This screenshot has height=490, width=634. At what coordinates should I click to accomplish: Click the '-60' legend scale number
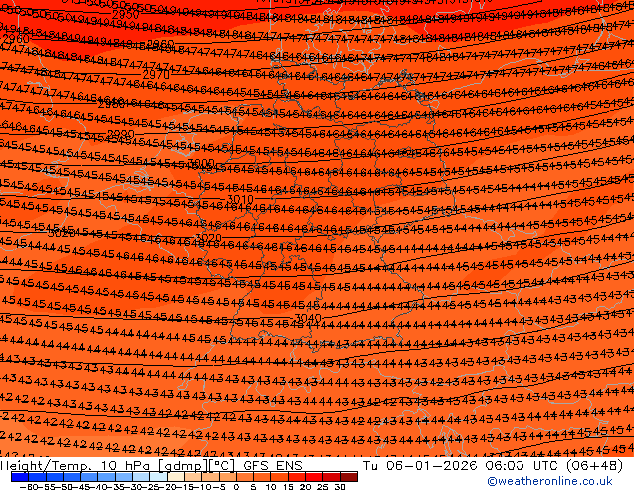(28, 487)
